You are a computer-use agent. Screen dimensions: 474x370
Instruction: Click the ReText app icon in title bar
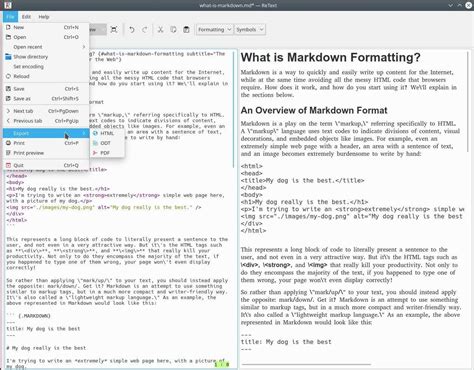pos(7,5)
